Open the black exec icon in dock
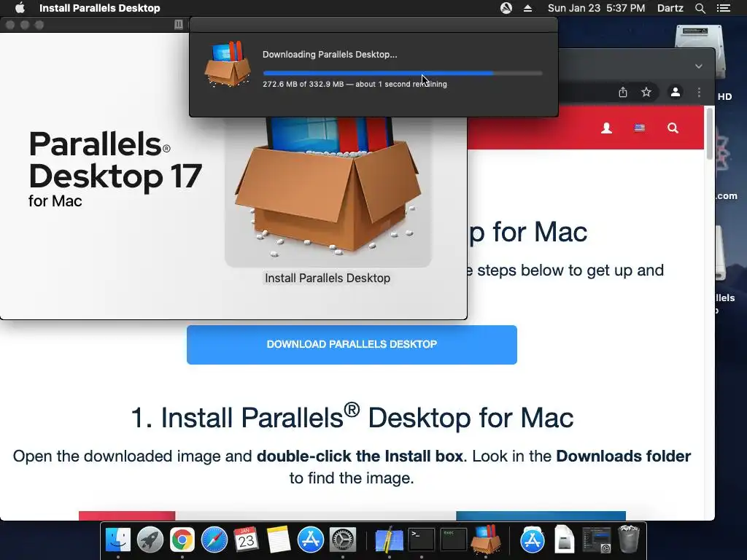747x560 pixels. pyautogui.click(x=453, y=540)
